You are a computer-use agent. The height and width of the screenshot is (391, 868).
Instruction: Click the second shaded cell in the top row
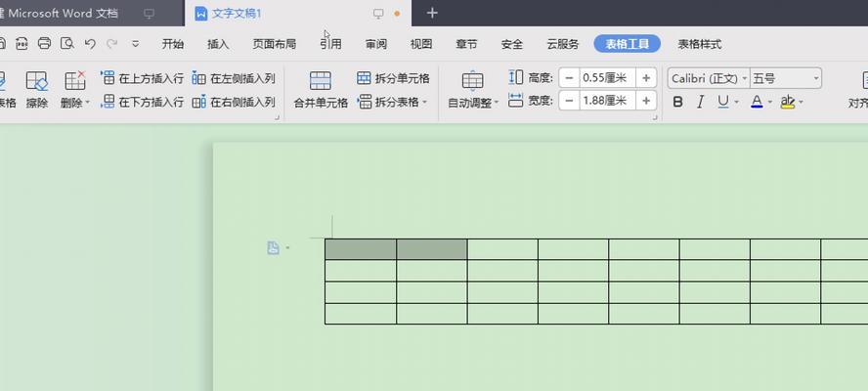pos(432,249)
